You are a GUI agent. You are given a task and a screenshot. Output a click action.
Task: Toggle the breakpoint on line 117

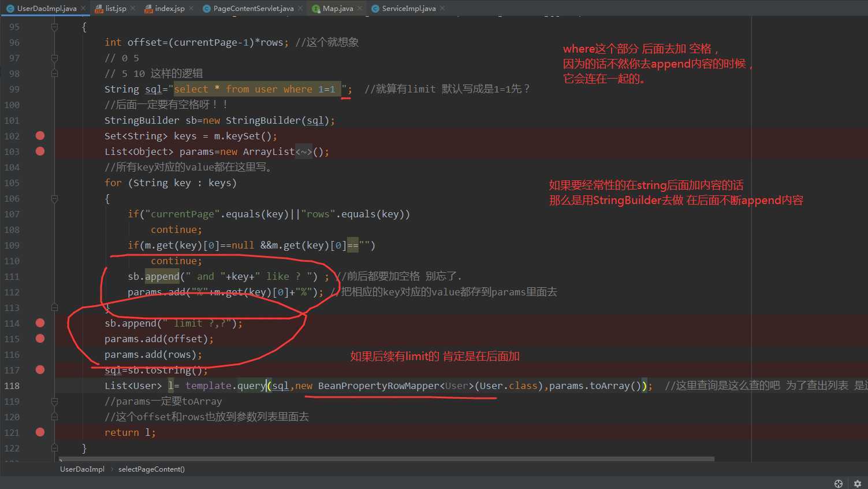tap(40, 370)
